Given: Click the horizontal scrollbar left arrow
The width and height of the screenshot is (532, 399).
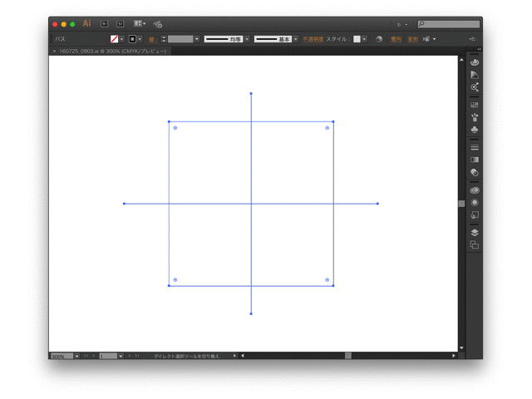Looking at the screenshot, I should click(x=242, y=356).
